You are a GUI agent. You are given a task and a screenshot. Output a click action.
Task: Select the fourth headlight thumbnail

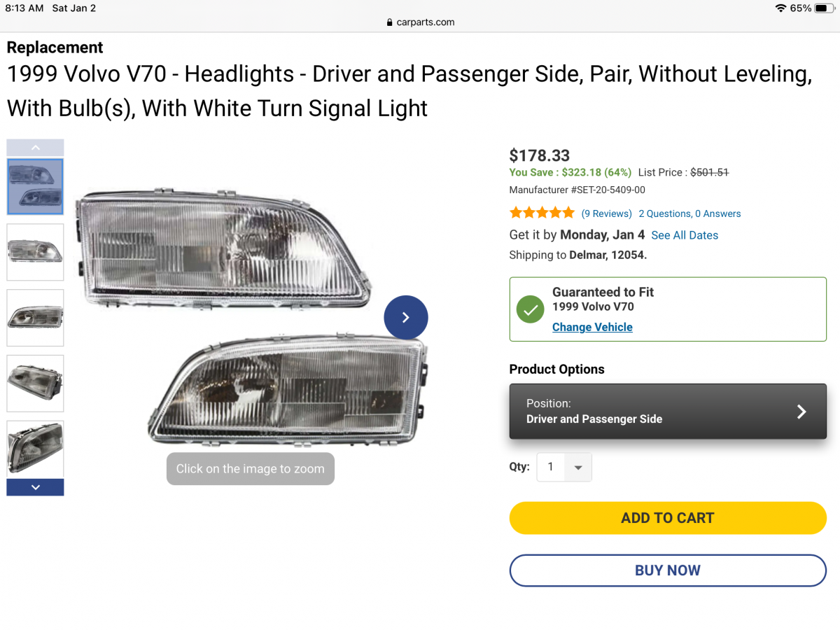pyautogui.click(x=35, y=383)
